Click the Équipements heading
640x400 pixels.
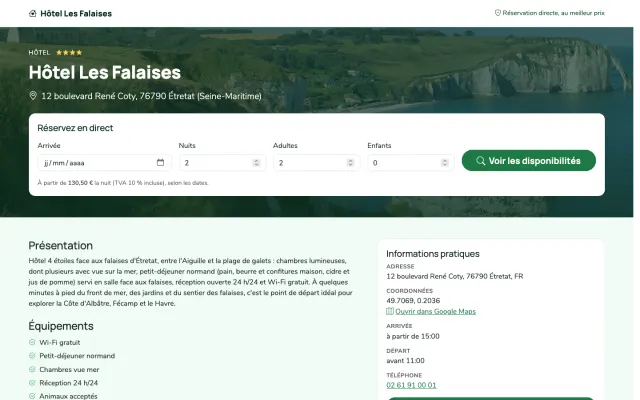61,326
